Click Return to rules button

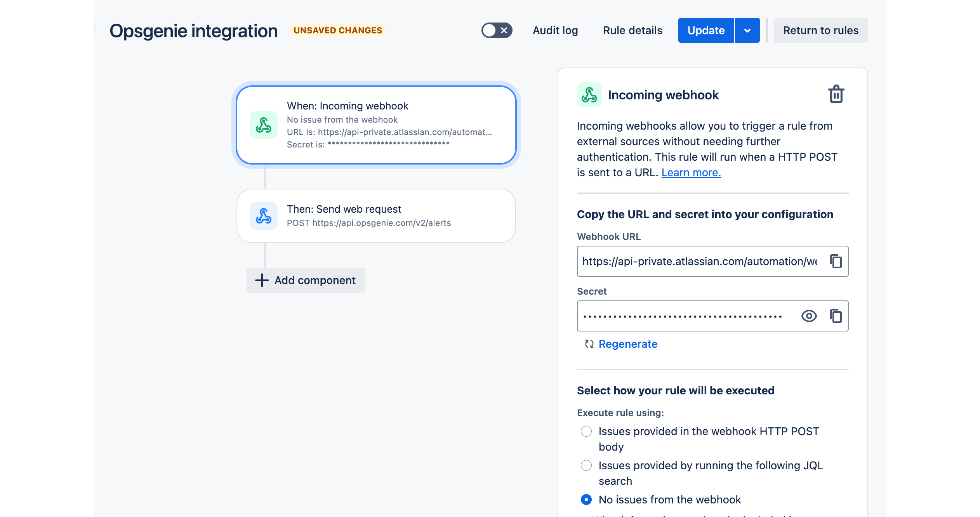[x=820, y=30]
